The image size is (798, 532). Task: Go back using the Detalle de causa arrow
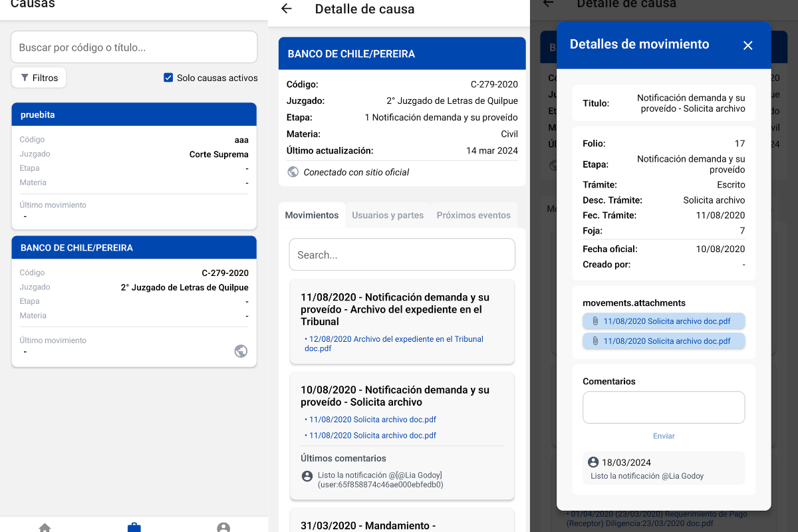tap(287, 9)
